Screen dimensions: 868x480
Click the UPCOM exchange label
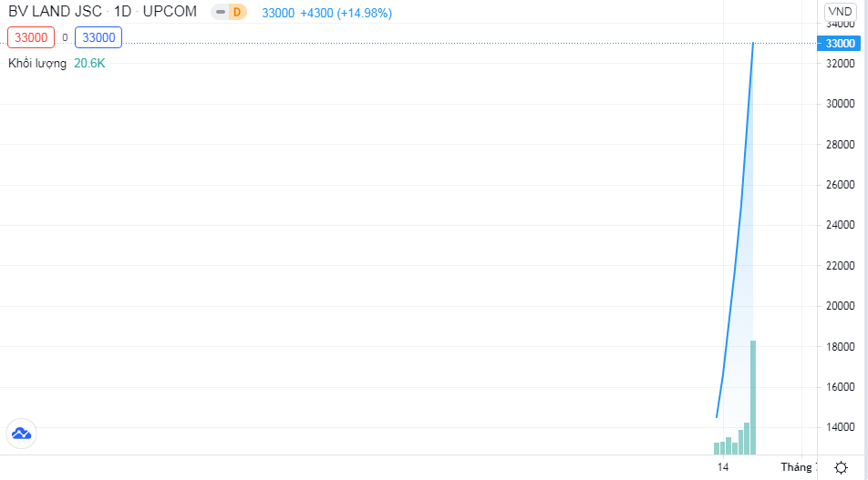click(x=170, y=12)
